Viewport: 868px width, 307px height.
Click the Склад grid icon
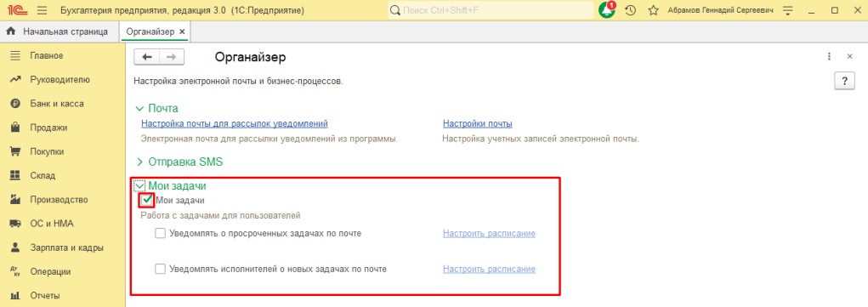point(15,176)
